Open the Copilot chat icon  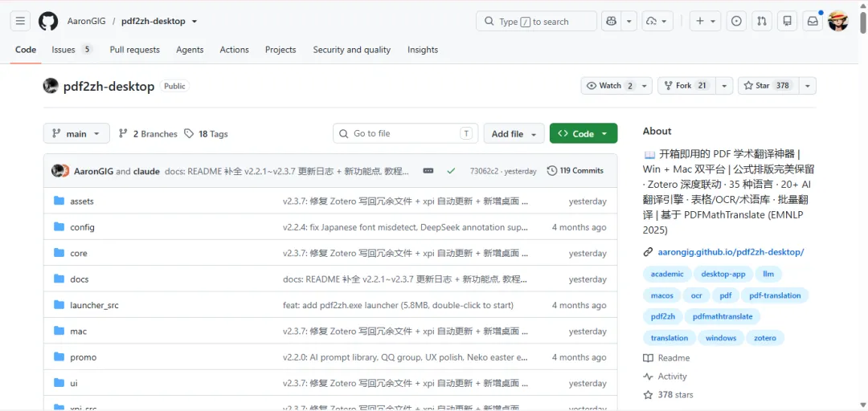612,22
